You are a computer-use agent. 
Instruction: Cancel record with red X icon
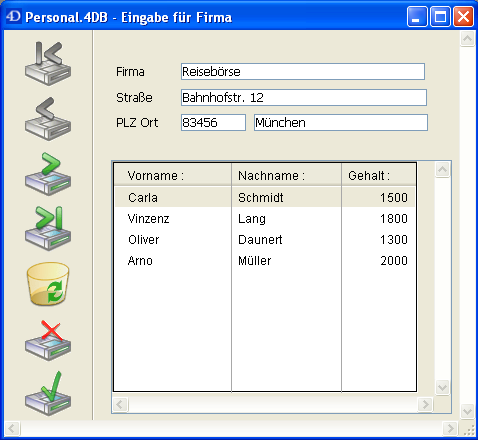[x=48, y=340]
